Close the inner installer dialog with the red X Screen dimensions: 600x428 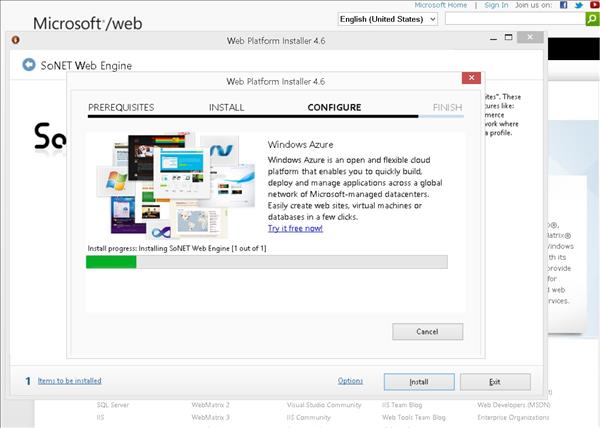coord(471,78)
